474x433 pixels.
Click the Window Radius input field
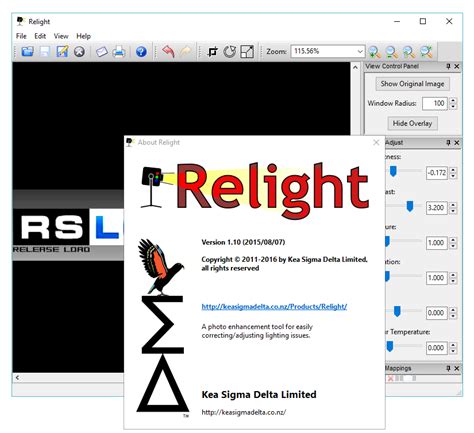pyautogui.click(x=435, y=103)
